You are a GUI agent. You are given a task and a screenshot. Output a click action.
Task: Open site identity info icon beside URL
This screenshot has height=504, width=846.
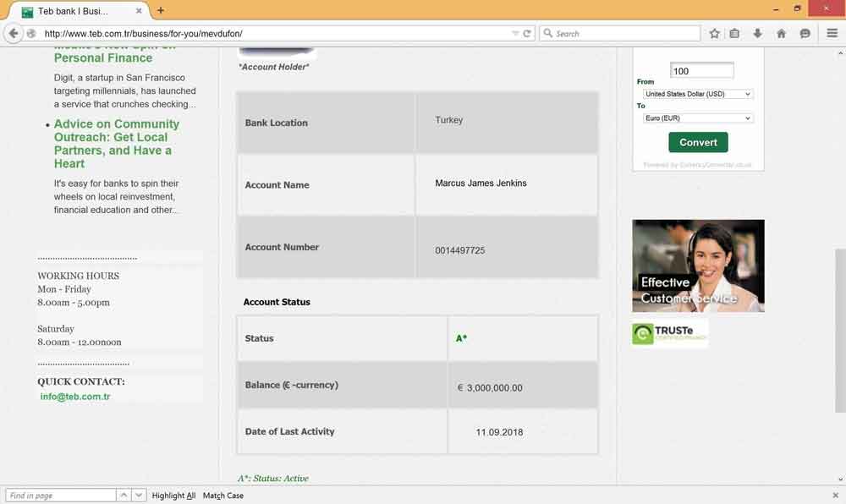click(x=31, y=34)
